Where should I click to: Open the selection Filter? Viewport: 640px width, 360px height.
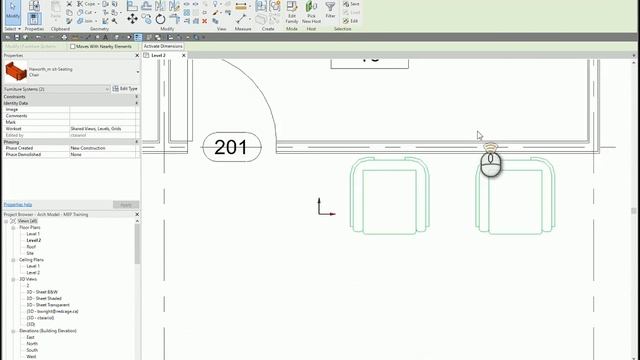coord(330,9)
